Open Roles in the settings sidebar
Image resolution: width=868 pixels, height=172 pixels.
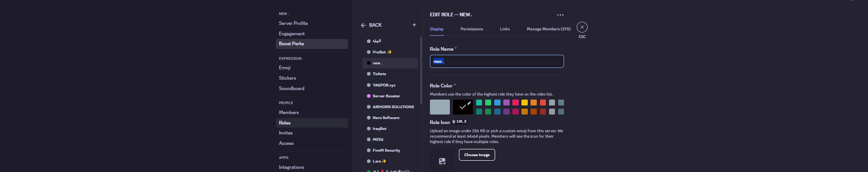coord(312,123)
